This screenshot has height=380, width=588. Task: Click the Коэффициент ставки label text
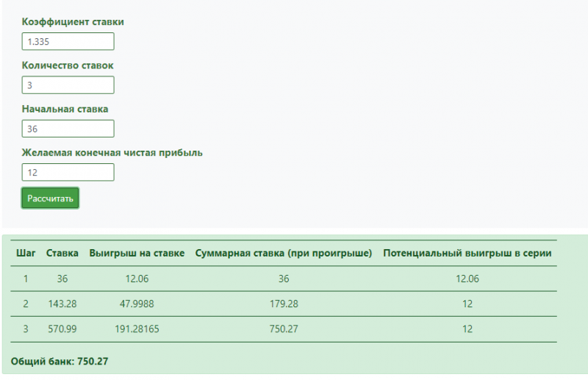coord(73,22)
